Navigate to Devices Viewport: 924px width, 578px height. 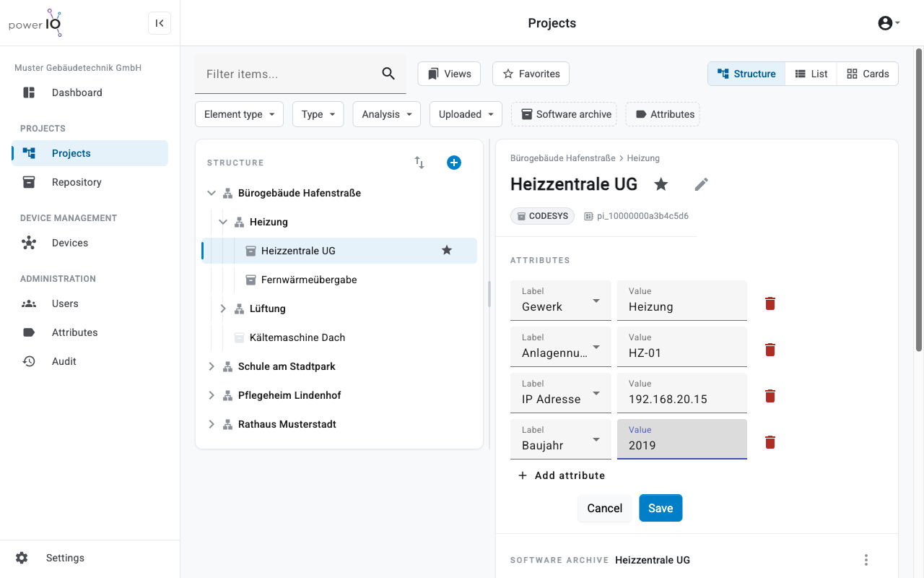(x=90, y=243)
